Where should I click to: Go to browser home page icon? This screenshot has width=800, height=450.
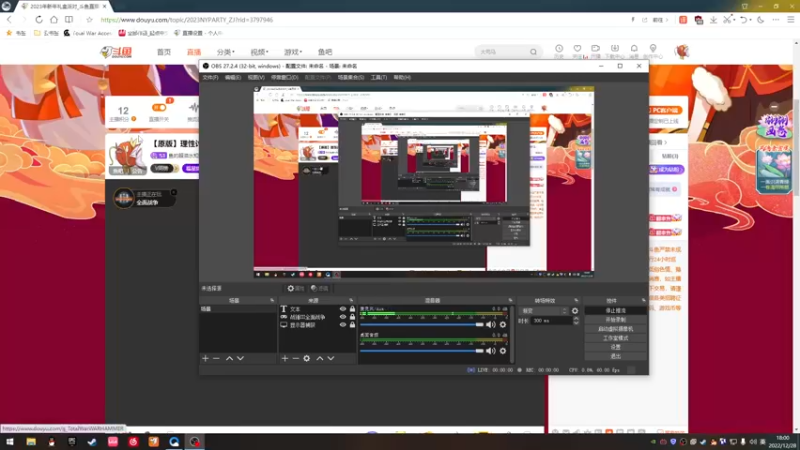(x=54, y=19)
